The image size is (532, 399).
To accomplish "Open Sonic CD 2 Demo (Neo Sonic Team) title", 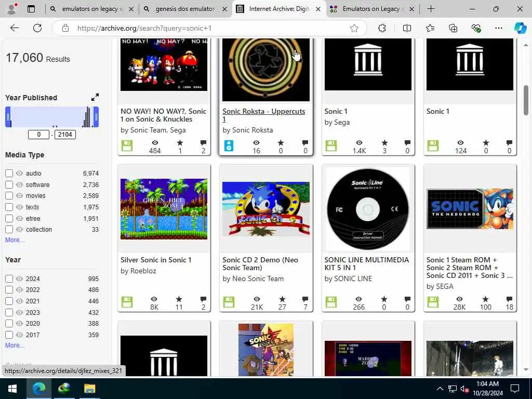I will click(x=260, y=263).
